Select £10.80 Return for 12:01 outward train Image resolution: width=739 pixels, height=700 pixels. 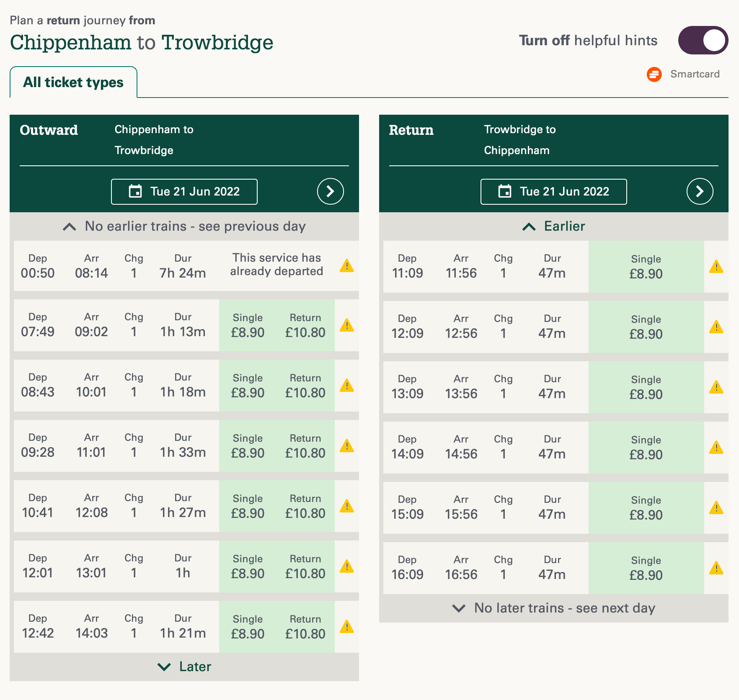coord(305,567)
